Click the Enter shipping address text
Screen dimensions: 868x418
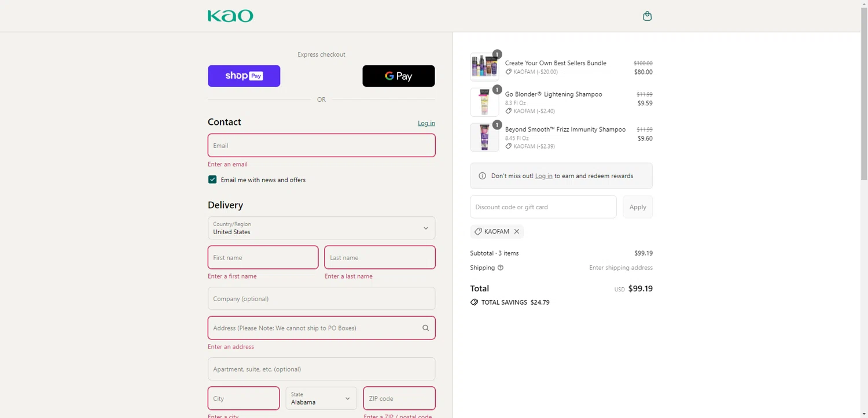pyautogui.click(x=621, y=268)
